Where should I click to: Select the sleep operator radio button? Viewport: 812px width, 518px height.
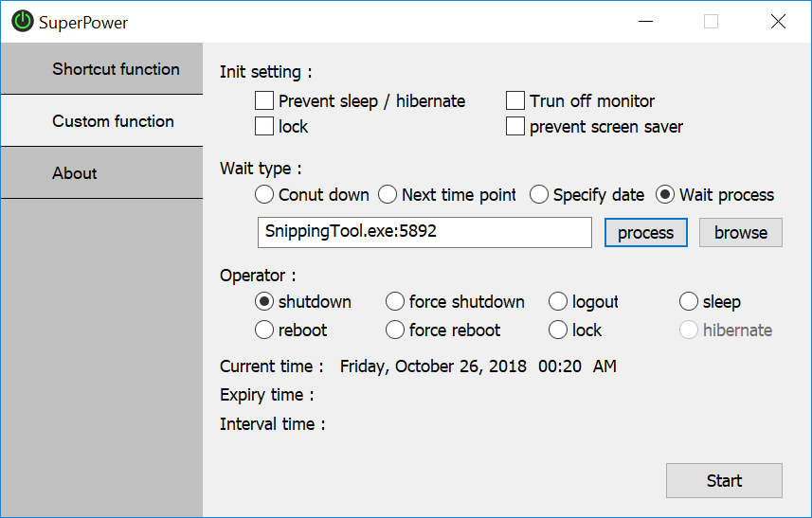tap(689, 302)
